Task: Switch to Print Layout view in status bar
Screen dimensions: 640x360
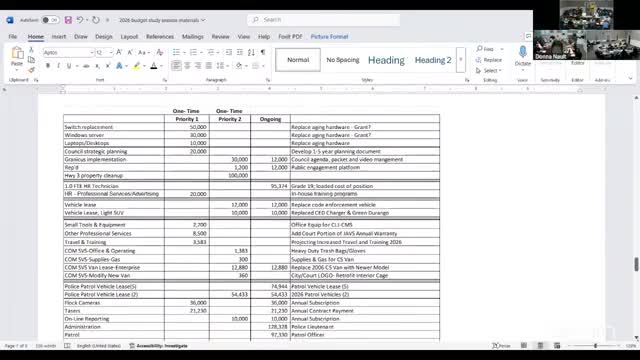Action: click(540, 346)
